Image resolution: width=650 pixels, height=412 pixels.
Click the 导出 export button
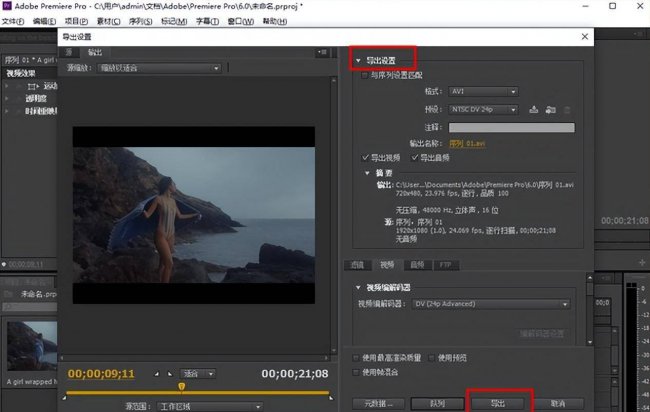pos(498,403)
